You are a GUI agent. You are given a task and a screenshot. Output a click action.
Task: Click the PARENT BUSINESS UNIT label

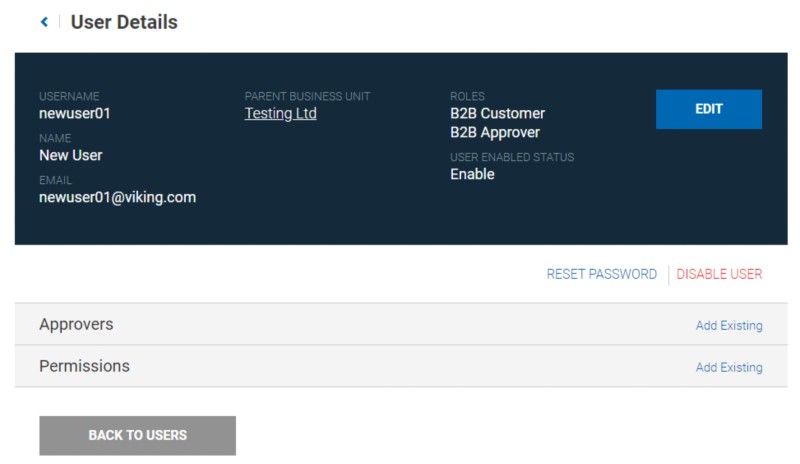[x=307, y=97]
